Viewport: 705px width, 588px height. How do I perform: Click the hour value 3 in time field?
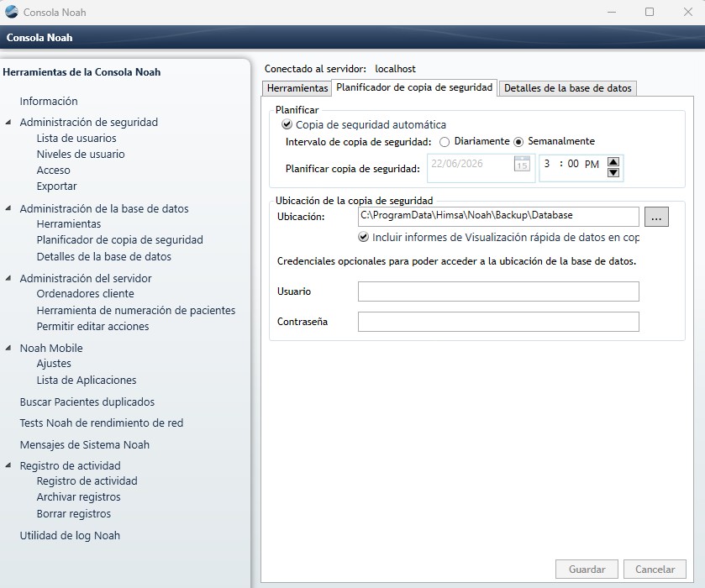click(547, 164)
